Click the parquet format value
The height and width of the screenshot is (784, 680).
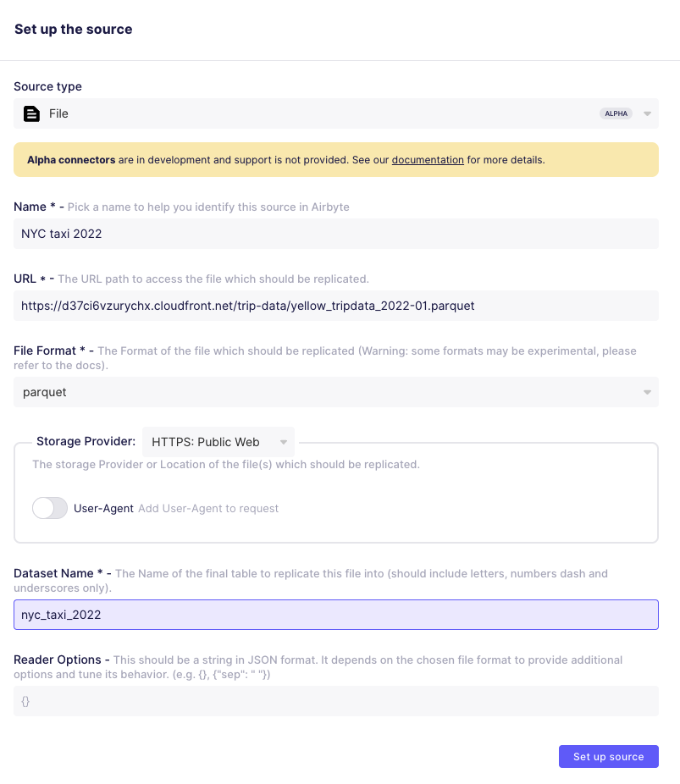tap(44, 392)
